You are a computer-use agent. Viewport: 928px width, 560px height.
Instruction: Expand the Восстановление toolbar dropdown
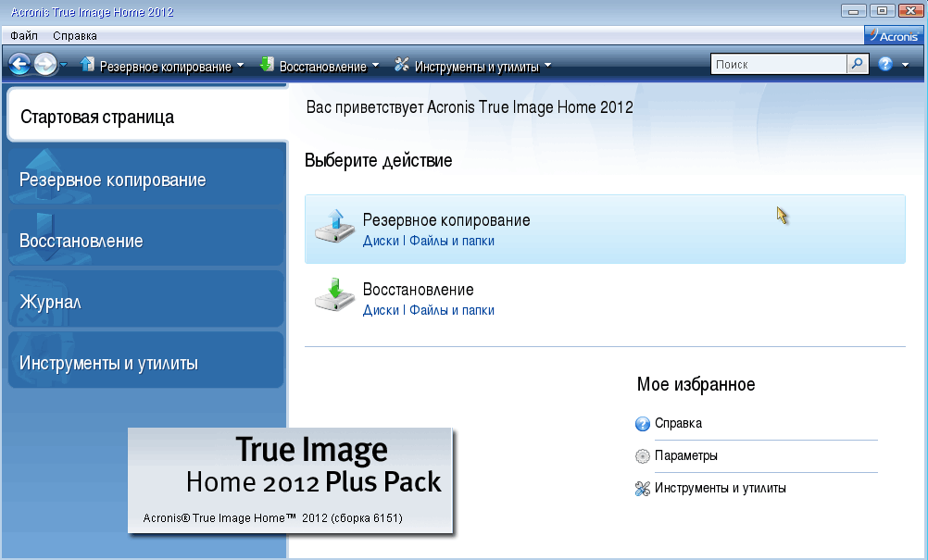coord(375,66)
